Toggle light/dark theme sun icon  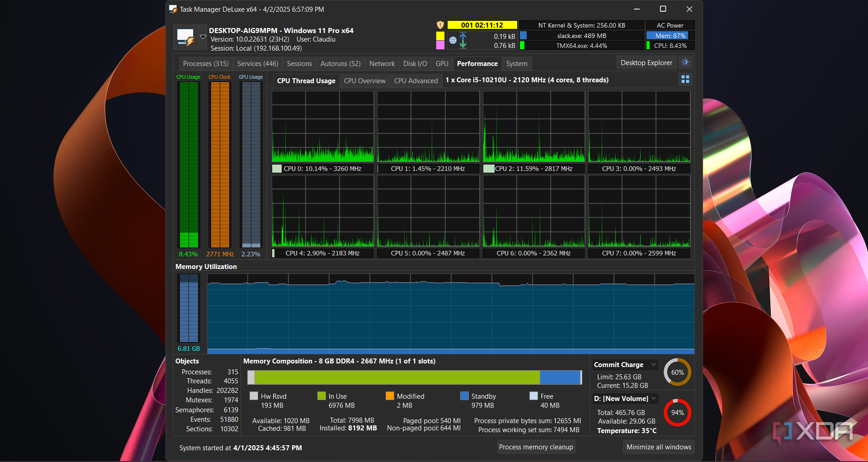685,62
